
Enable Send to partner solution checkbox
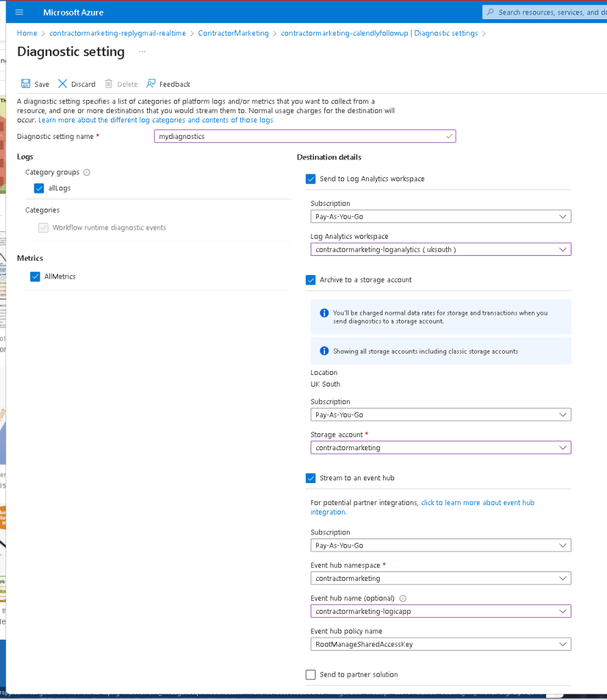(x=311, y=675)
